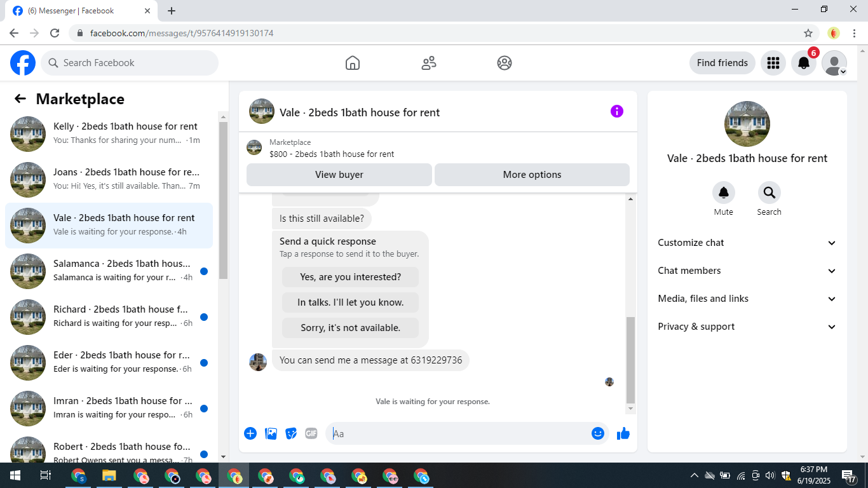Viewport: 868px width, 488px height.
Task: Click the More options button
Action: (532, 175)
